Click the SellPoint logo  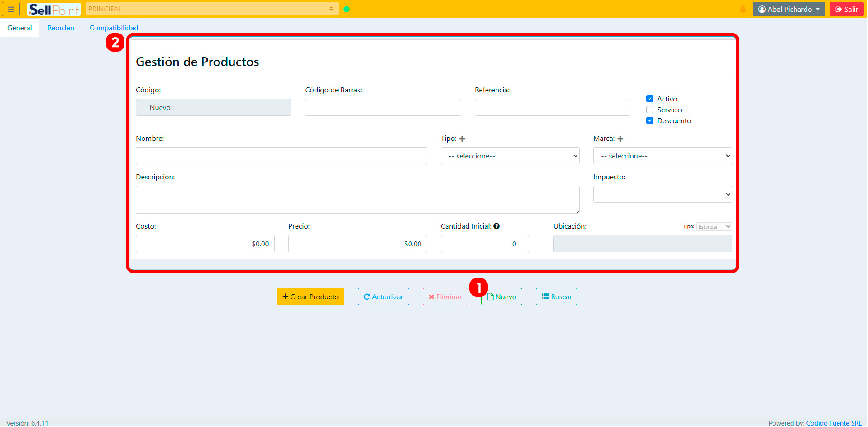coord(53,9)
